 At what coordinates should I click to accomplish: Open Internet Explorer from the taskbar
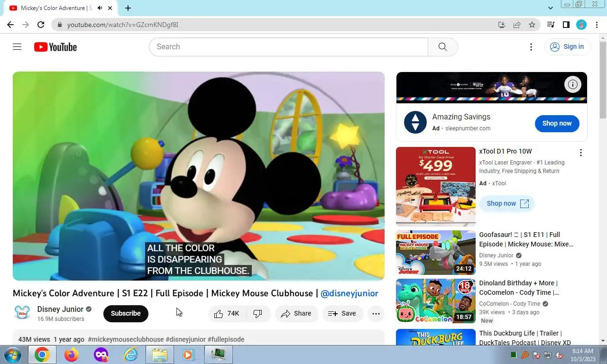coord(130,355)
